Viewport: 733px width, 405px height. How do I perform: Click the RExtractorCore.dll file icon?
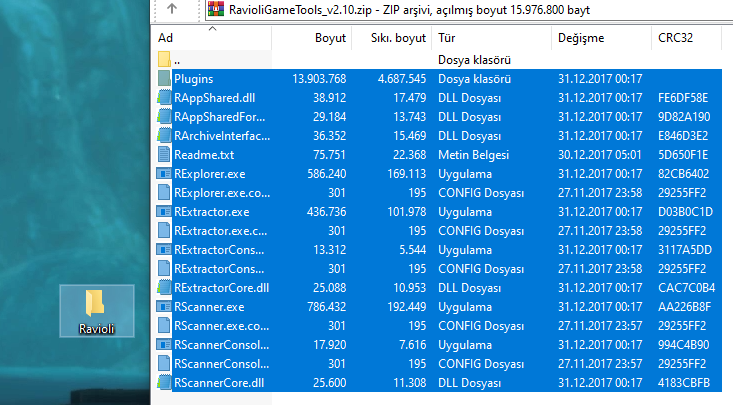click(164, 288)
